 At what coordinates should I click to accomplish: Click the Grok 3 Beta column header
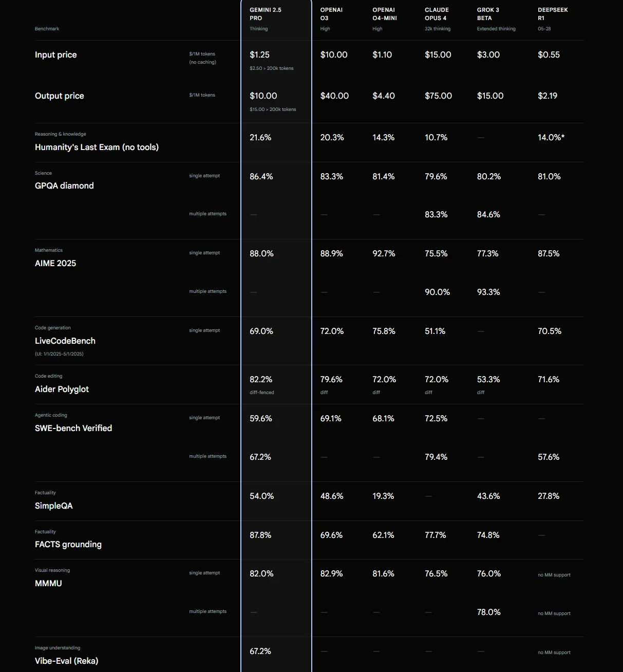click(488, 14)
